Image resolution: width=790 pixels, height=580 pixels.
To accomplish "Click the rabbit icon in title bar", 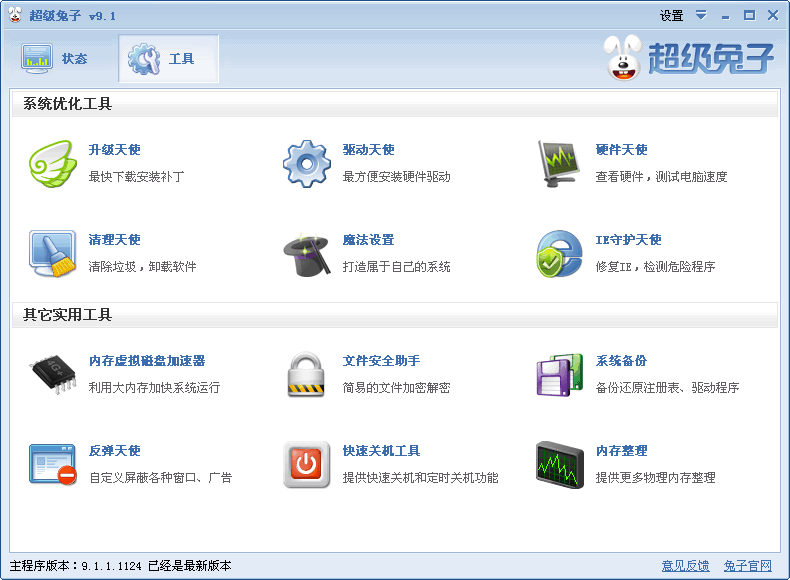I will (16, 15).
